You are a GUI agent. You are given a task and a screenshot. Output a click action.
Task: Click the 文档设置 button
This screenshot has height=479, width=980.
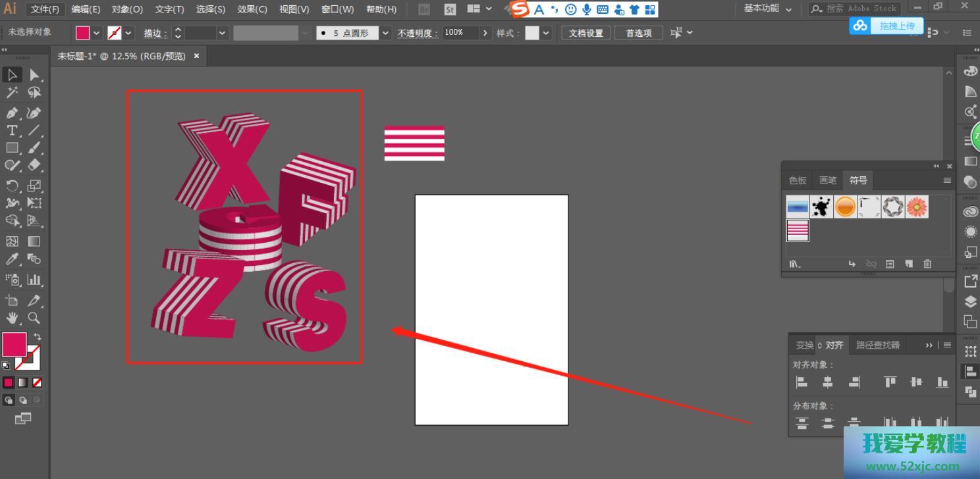pyautogui.click(x=585, y=33)
